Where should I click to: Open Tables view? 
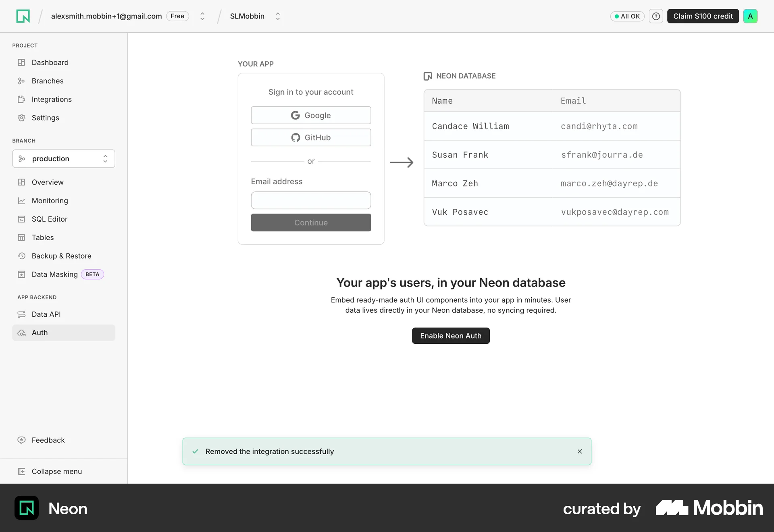click(x=64, y=238)
